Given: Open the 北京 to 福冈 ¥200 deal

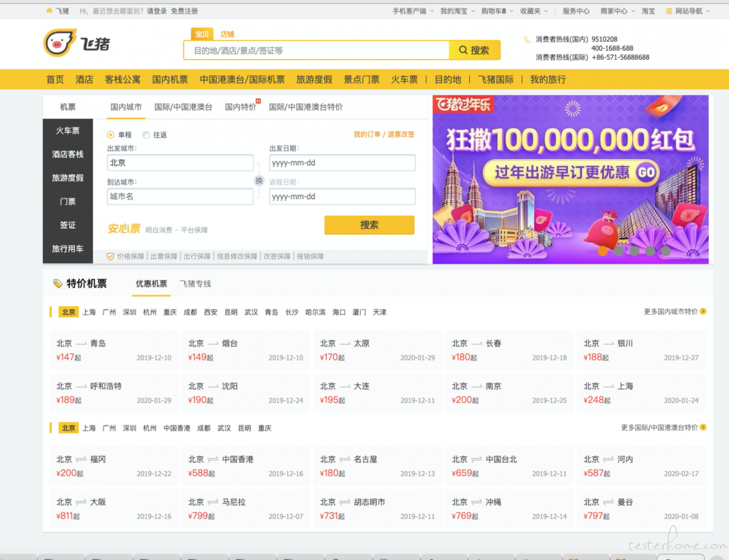Looking at the screenshot, I should 114,466.
